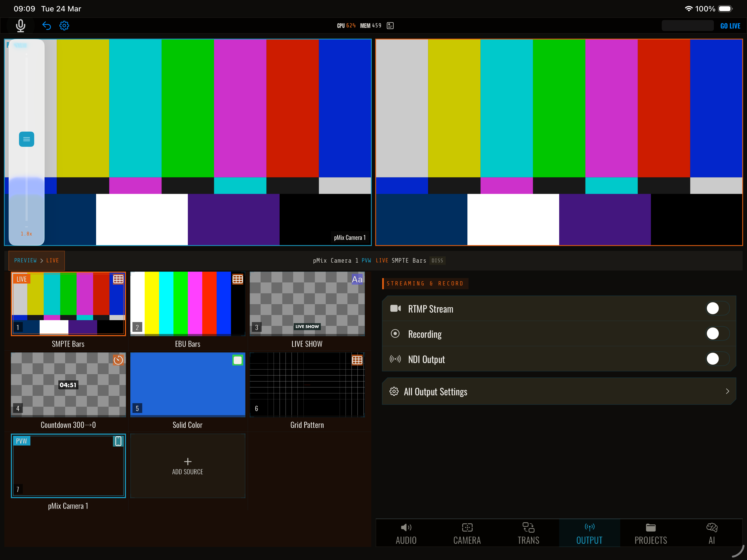The height and width of the screenshot is (560, 747).
Task: Expand All Output Settings via its chevron
Action: (727, 391)
